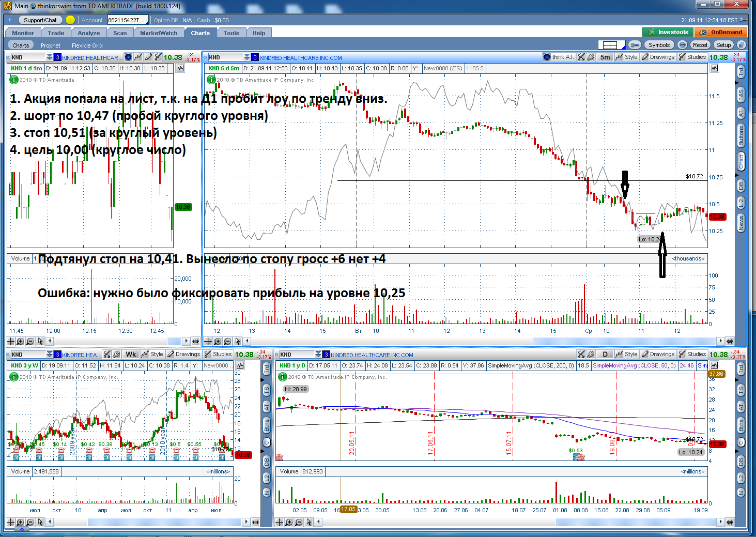This screenshot has height=537, width=756.
Task: Click the print icon beside Symbols
Action: click(682, 45)
